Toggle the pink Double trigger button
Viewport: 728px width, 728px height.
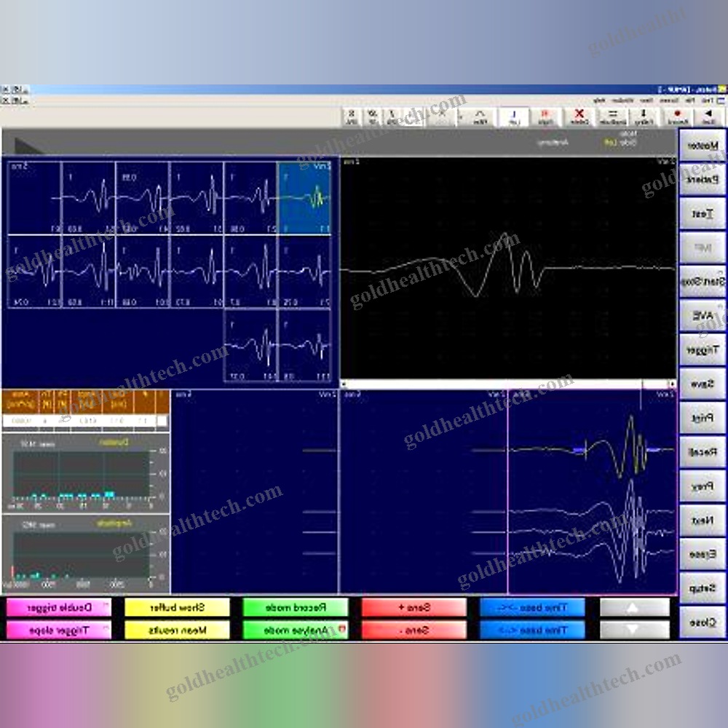click(x=59, y=607)
